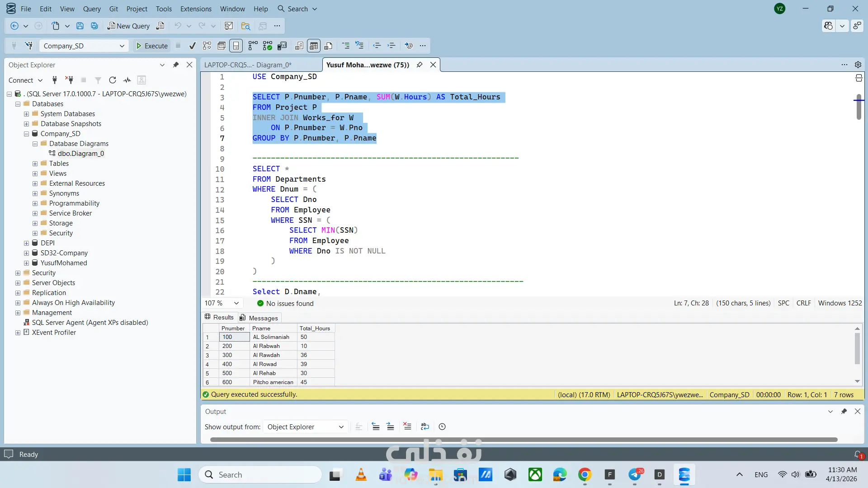Click the Find in Files icon
Viewport: 868px width, 488px height.
245,26
